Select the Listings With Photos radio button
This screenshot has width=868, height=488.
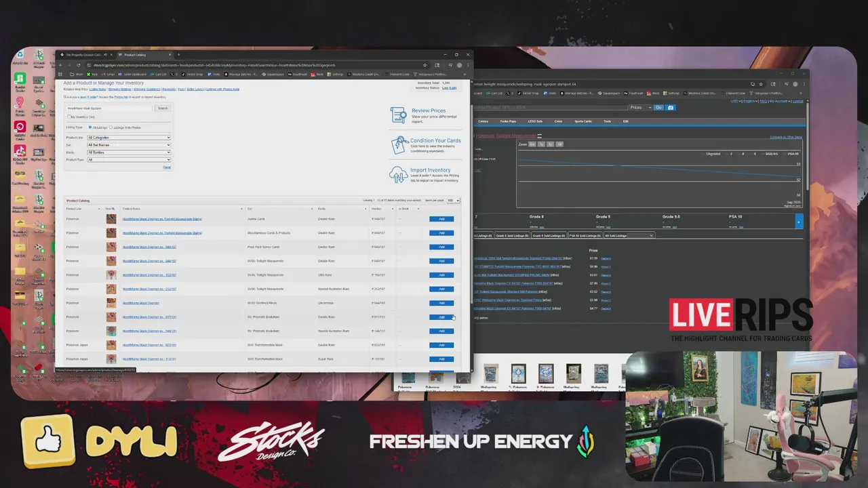(111, 127)
